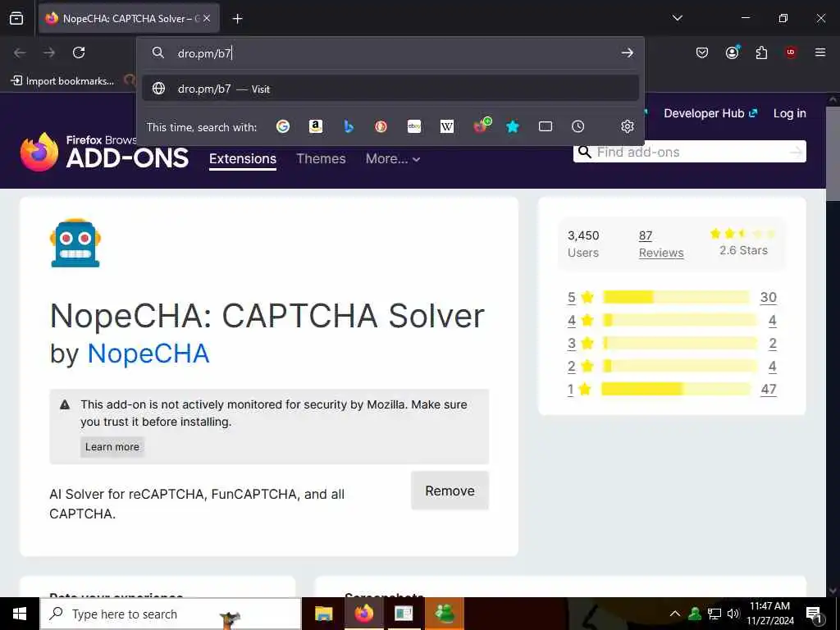The image size is (840, 630).
Task: Expand the More... menu
Action: 393,158
